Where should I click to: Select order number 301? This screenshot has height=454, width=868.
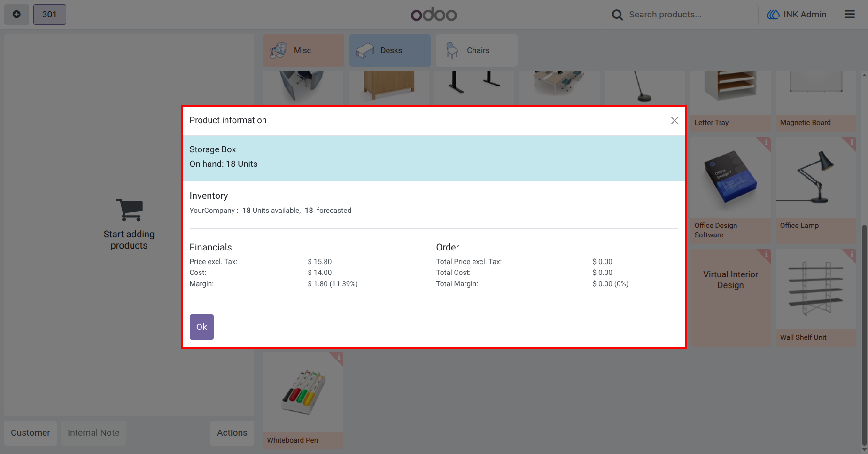tap(49, 15)
